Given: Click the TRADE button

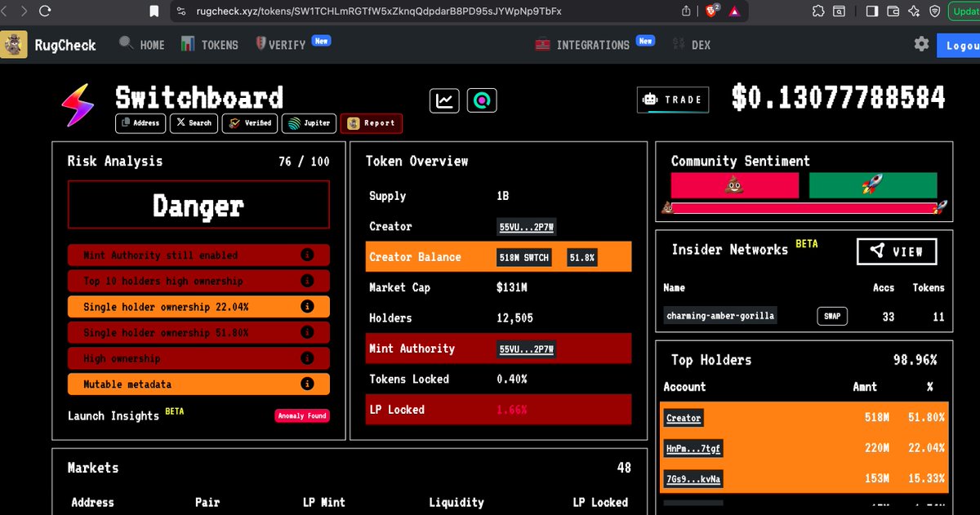Looking at the screenshot, I should [673, 100].
